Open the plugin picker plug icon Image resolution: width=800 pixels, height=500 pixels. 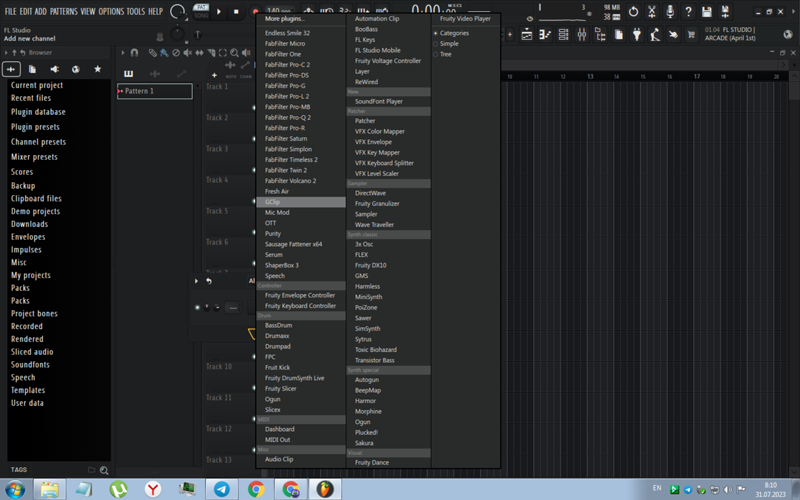pos(637,35)
